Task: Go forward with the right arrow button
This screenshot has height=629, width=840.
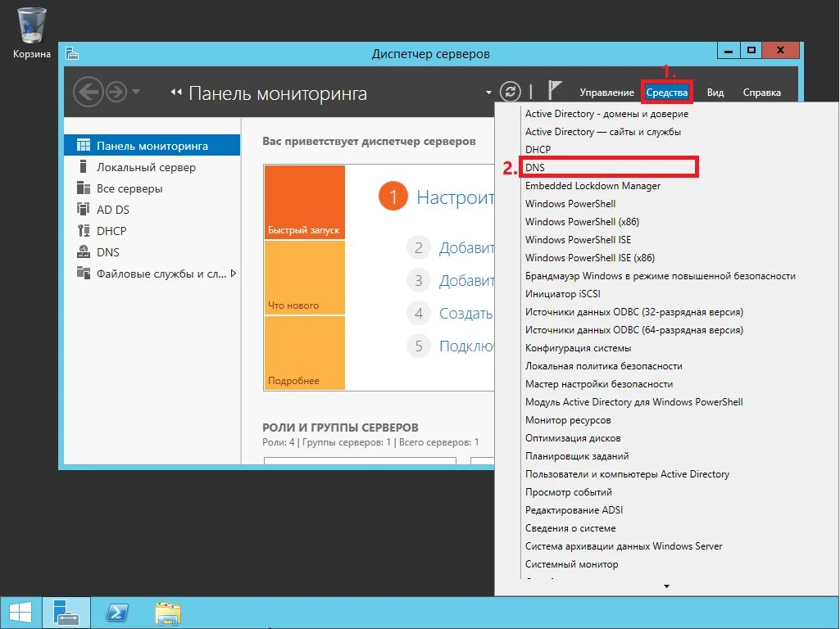Action: pyautogui.click(x=116, y=92)
